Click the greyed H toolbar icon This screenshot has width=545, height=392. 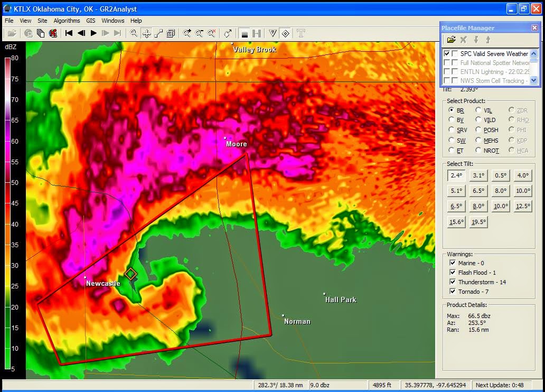[x=257, y=33]
